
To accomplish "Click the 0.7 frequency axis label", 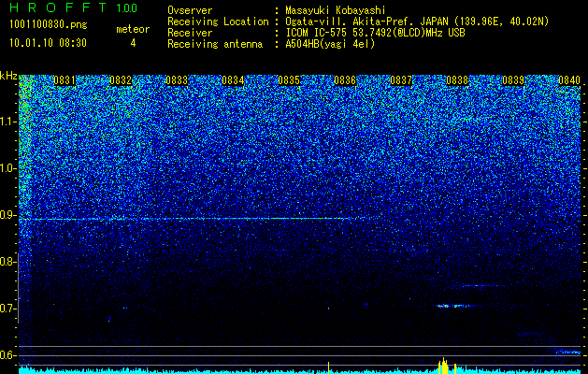I will pyautogui.click(x=8, y=309).
